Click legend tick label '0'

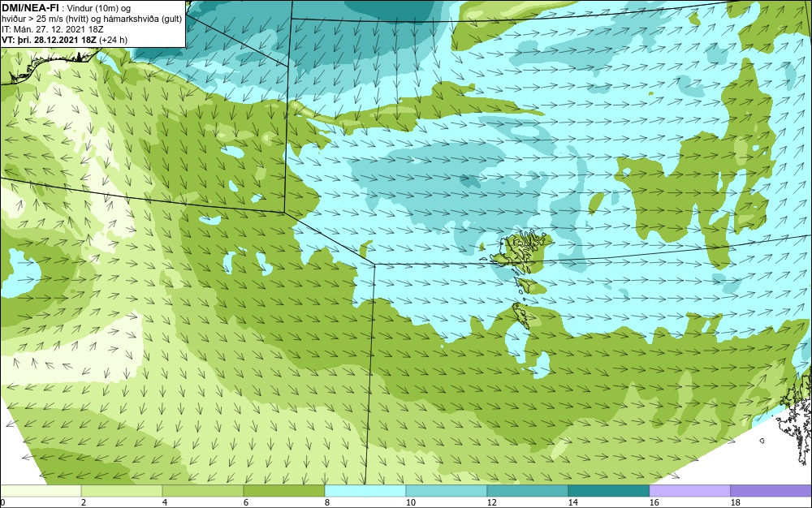pos(2,503)
